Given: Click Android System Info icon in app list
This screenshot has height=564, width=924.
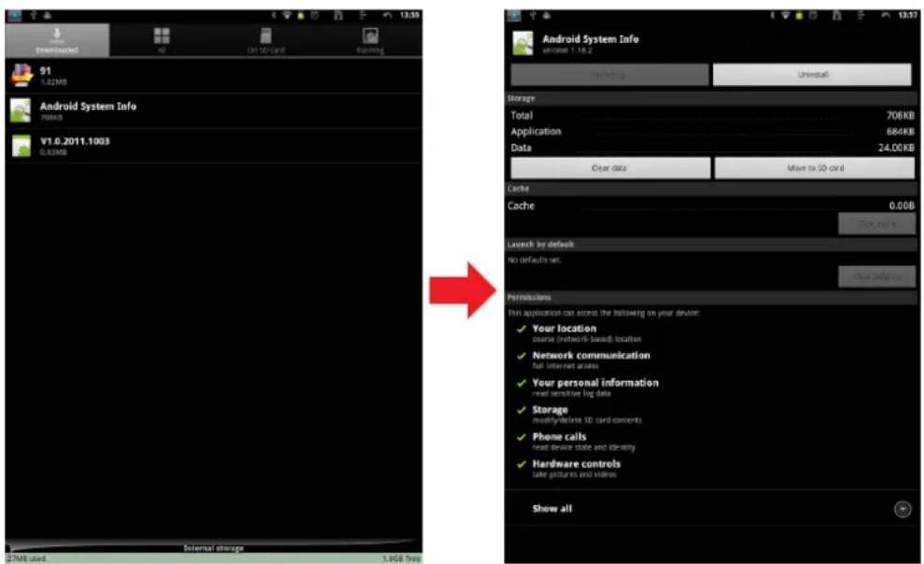Looking at the screenshot, I should [21, 111].
